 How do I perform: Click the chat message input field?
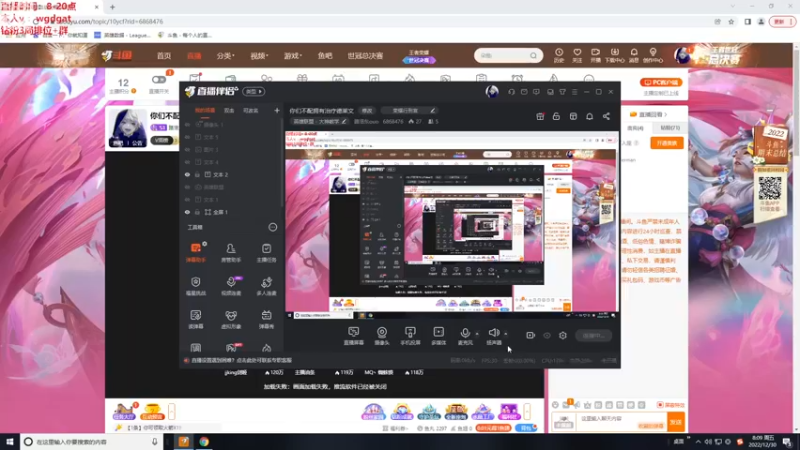point(621,421)
